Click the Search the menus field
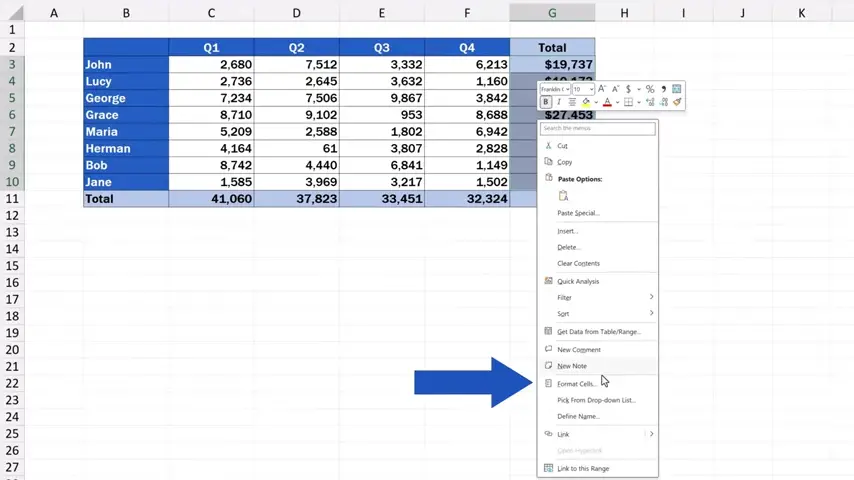The image size is (854, 480). tap(598, 128)
